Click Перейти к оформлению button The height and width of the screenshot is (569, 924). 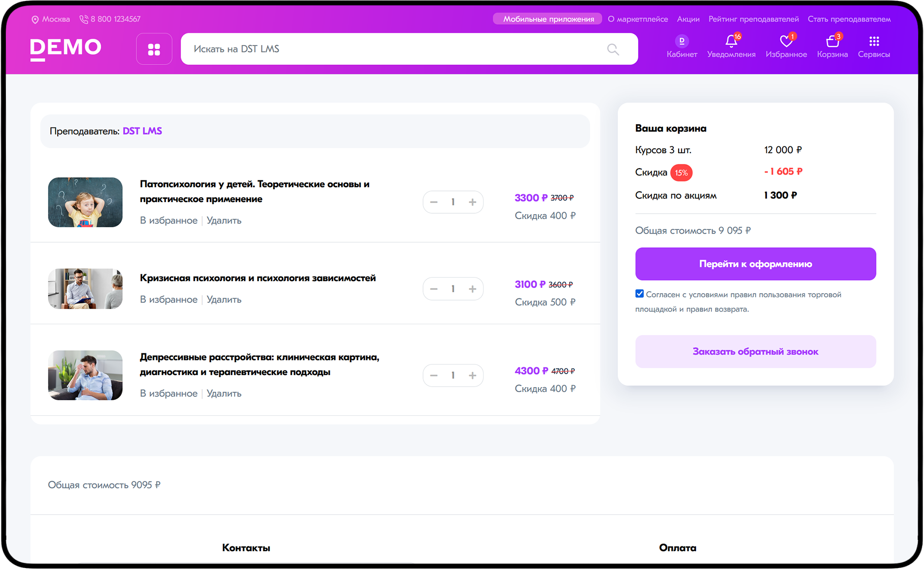click(755, 264)
